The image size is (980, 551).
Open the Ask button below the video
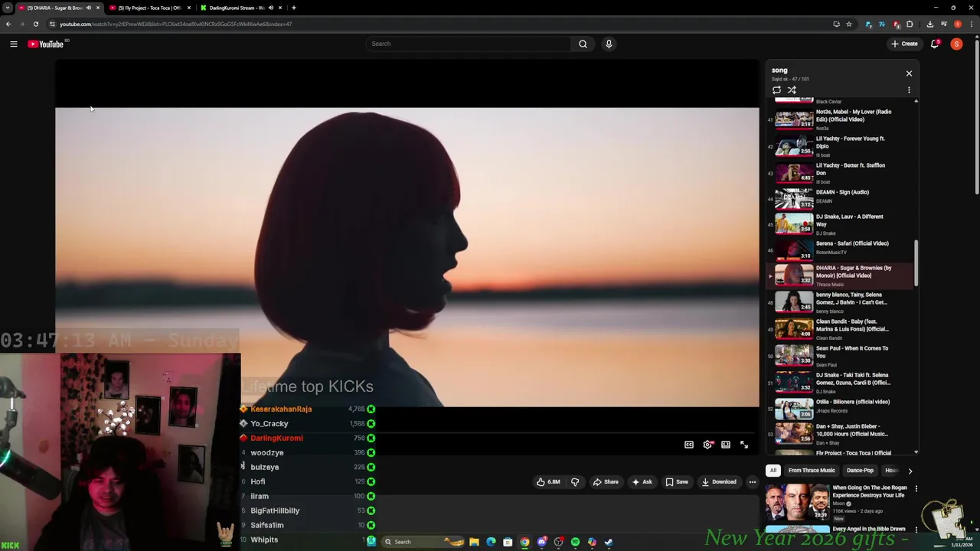point(642,482)
